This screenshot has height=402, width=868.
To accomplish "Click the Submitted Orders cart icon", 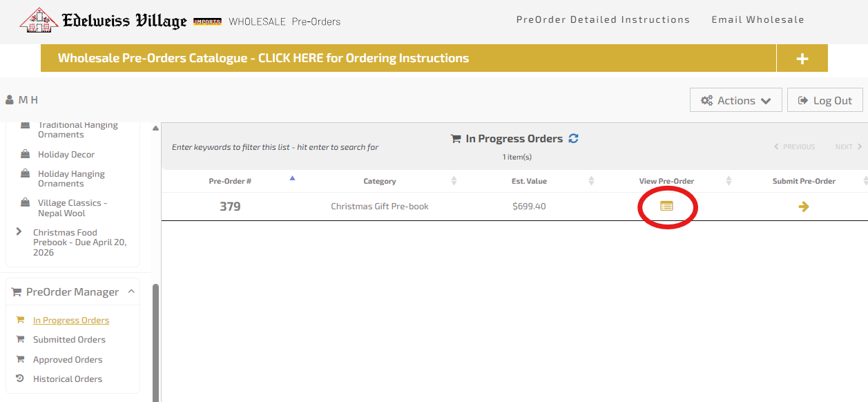I will 20,339.
